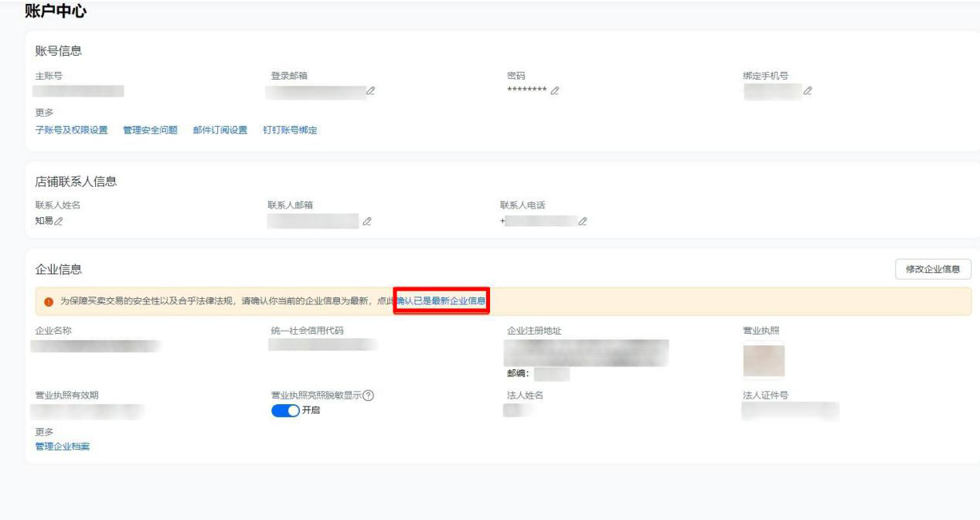Toggle off 营业执照亮照脱敏显示 switch
The height and width of the screenshot is (520, 980).
point(284,410)
